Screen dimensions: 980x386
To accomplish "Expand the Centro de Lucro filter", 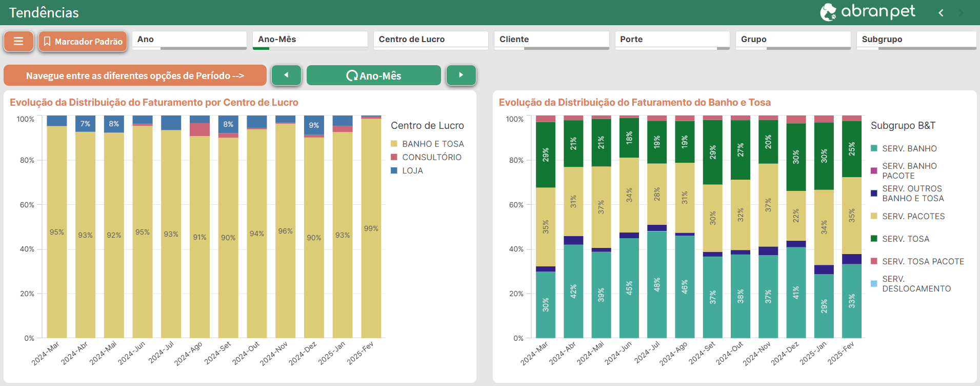I will point(430,40).
